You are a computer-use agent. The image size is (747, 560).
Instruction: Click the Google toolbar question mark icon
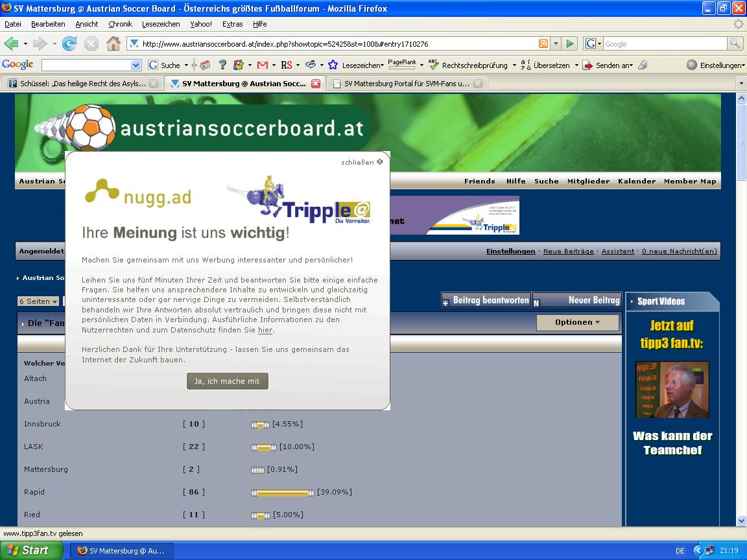[222, 65]
